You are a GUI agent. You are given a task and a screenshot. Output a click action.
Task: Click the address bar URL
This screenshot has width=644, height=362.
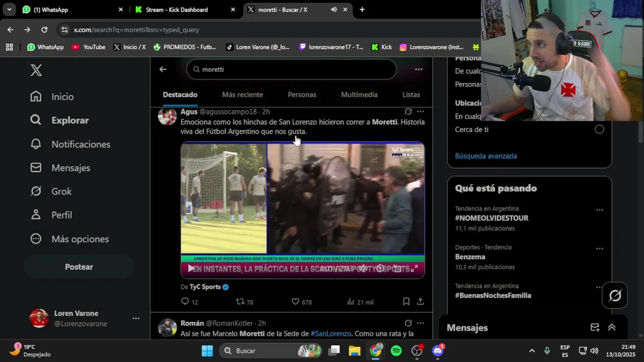point(136,30)
